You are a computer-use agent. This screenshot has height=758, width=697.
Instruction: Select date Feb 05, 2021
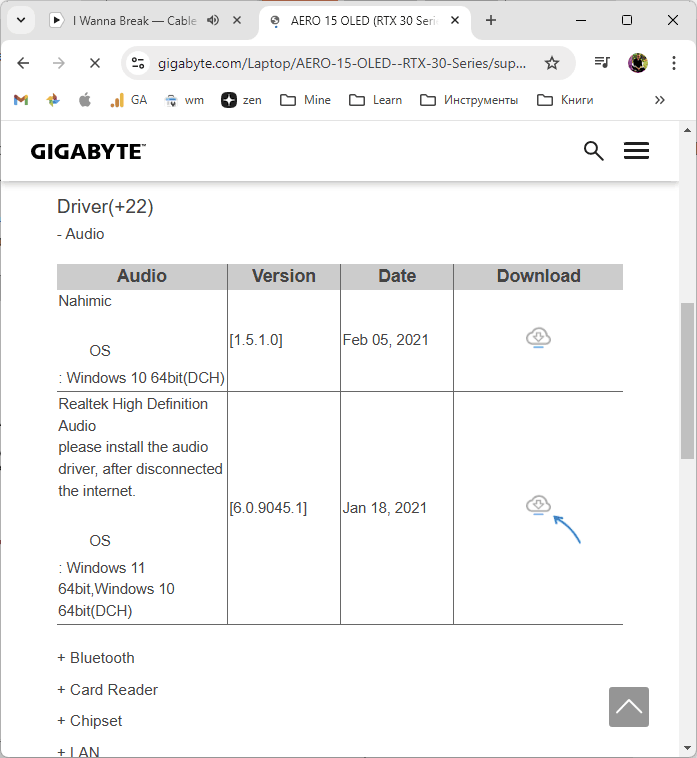pos(385,340)
